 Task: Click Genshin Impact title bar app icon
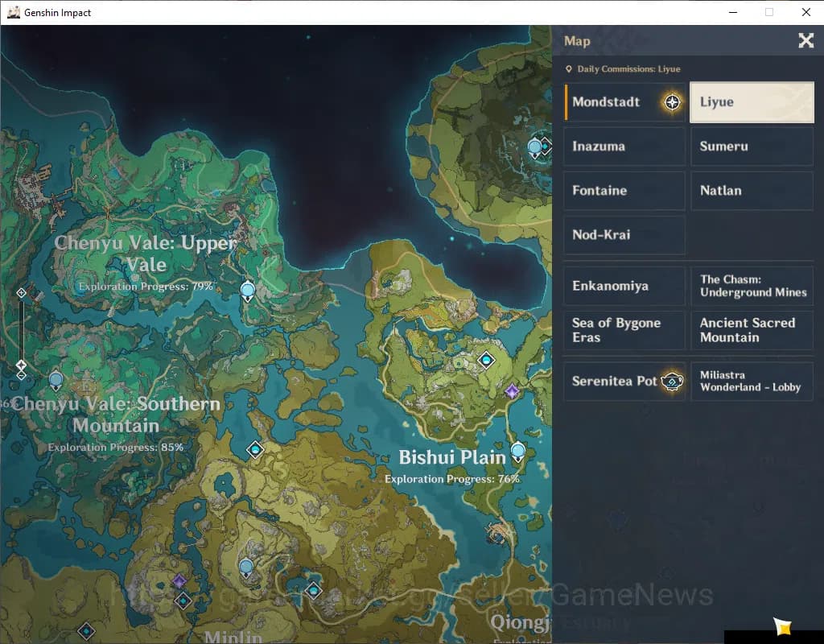[x=14, y=12]
